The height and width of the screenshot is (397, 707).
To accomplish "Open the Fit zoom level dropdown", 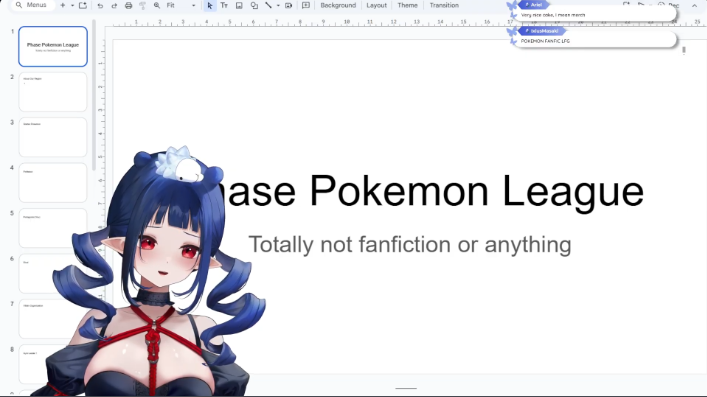I will click(181, 5).
